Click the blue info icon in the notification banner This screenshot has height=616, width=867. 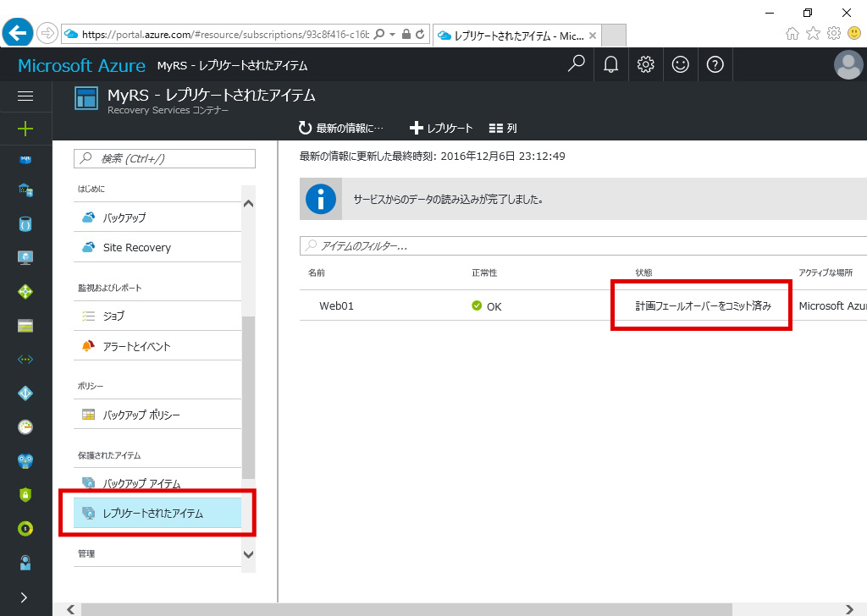tap(321, 199)
